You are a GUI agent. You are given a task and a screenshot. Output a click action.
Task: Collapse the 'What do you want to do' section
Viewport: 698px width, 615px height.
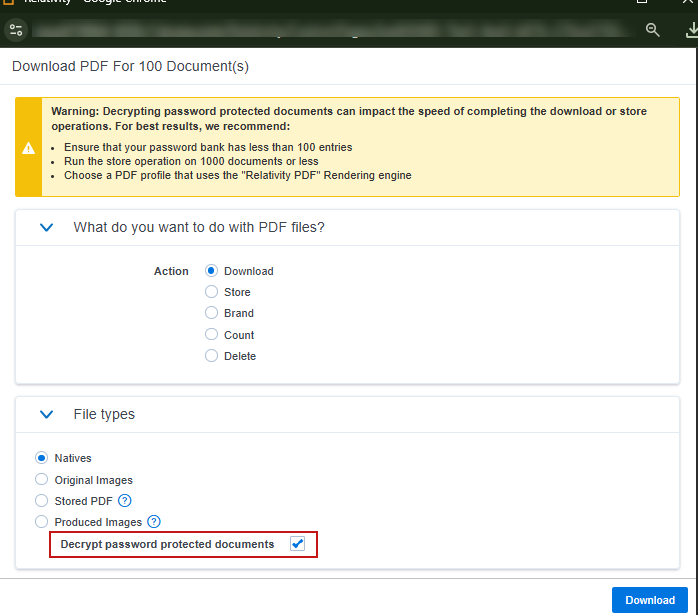pyautogui.click(x=47, y=227)
